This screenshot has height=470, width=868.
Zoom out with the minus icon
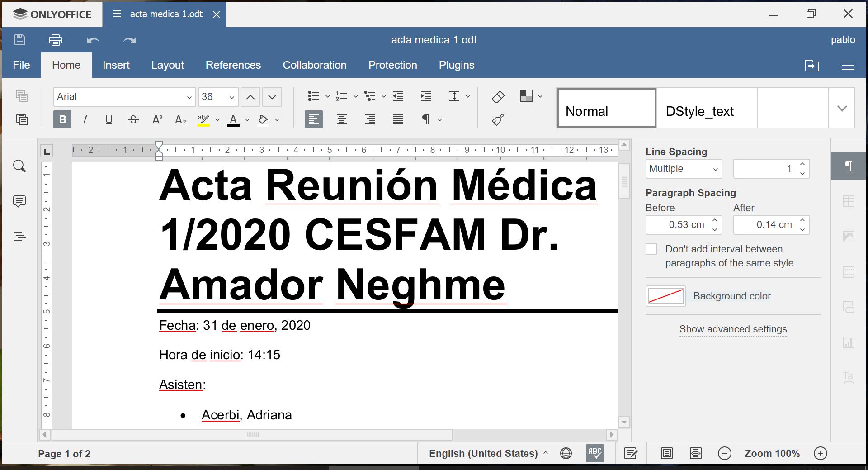[725, 453]
